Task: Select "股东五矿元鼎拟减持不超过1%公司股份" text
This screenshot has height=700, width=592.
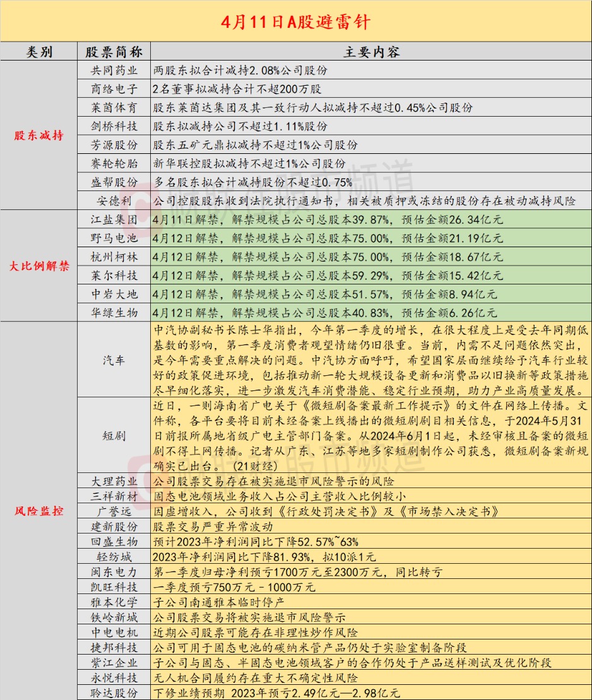Action: pos(255,145)
